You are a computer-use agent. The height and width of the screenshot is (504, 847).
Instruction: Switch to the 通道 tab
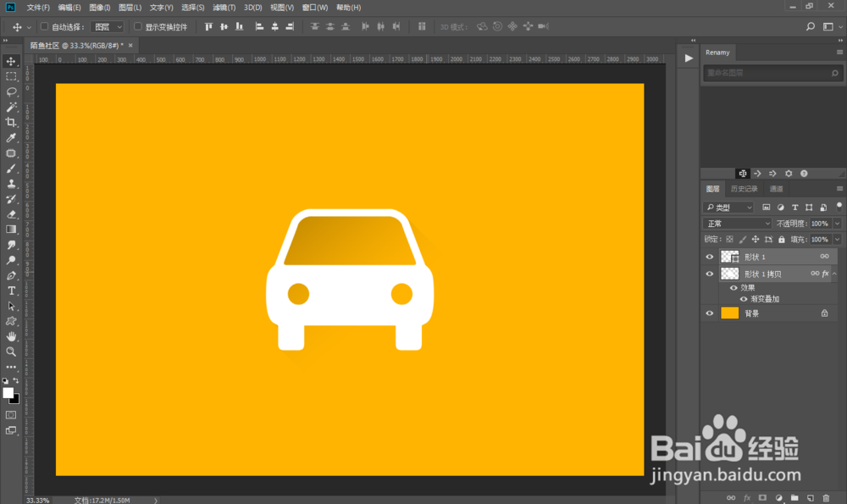pos(776,189)
